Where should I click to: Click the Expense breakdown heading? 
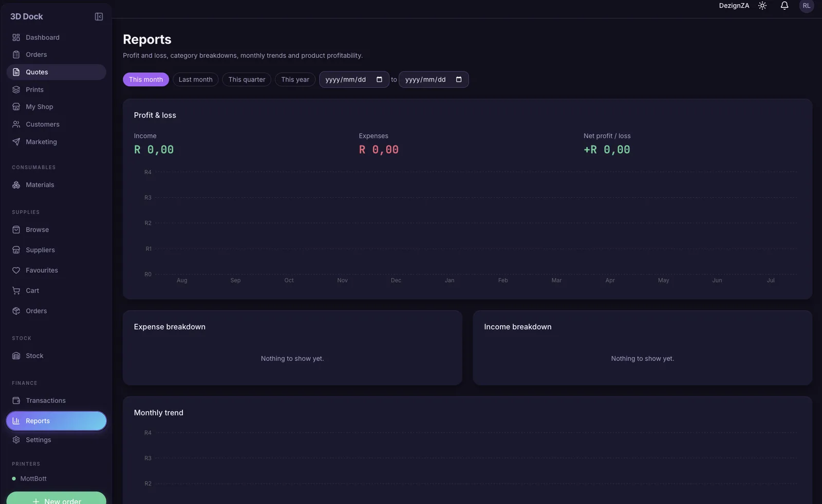(x=170, y=327)
